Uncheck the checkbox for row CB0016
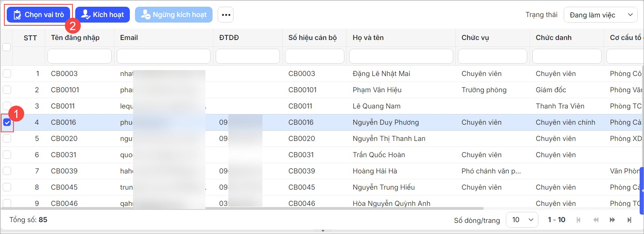This screenshot has width=644, height=234. pyautogui.click(x=7, y=122)
